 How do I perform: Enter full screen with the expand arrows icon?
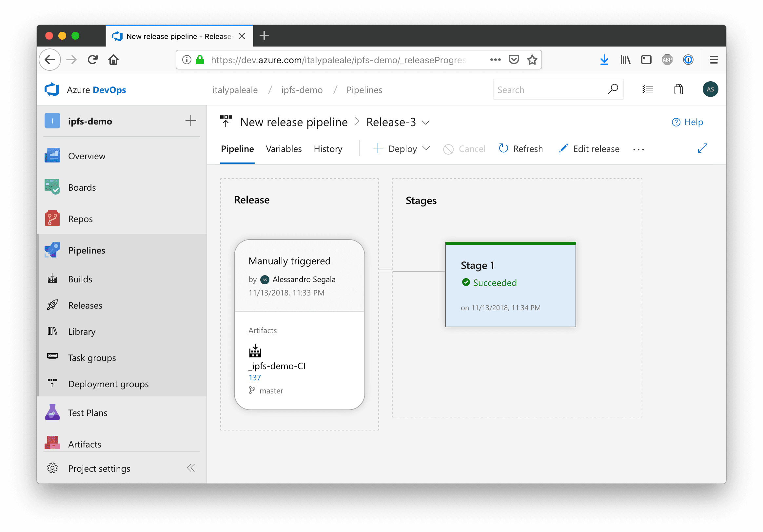[x=702, y=148]
